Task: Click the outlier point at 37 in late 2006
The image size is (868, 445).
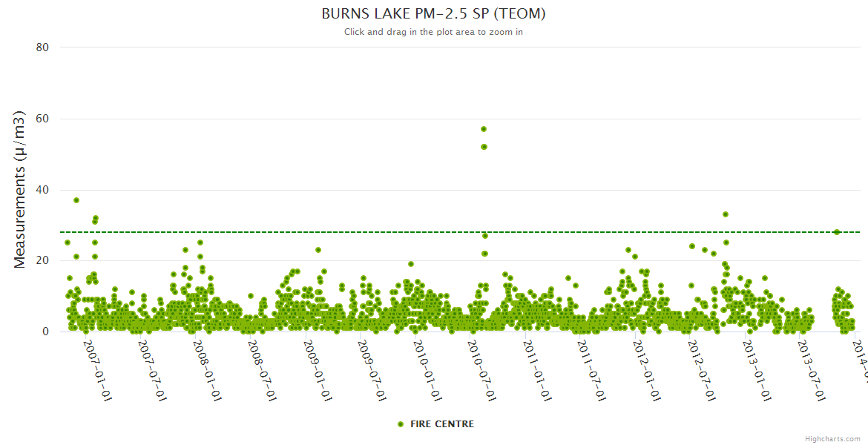Action: [76, 200]
